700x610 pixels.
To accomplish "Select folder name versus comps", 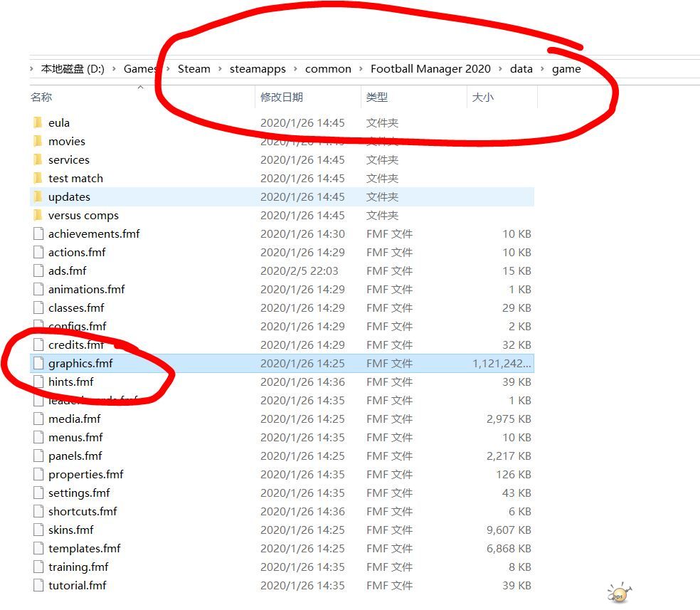I will (x=83, y=215).
